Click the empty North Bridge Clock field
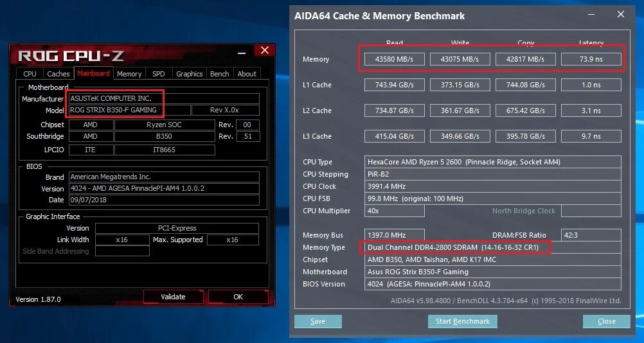The width and height of the screenshot is (644, 343). coord(591,211)
